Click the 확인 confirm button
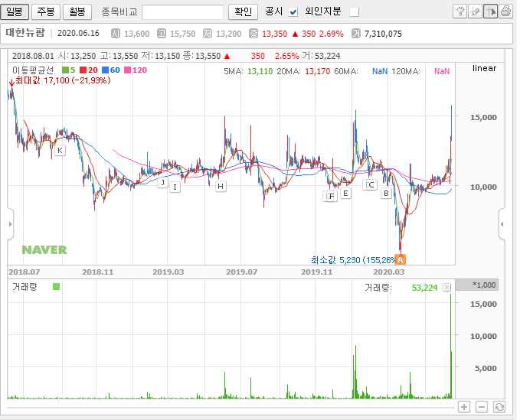This screenshot has width=520, height=420. point(243,11)
